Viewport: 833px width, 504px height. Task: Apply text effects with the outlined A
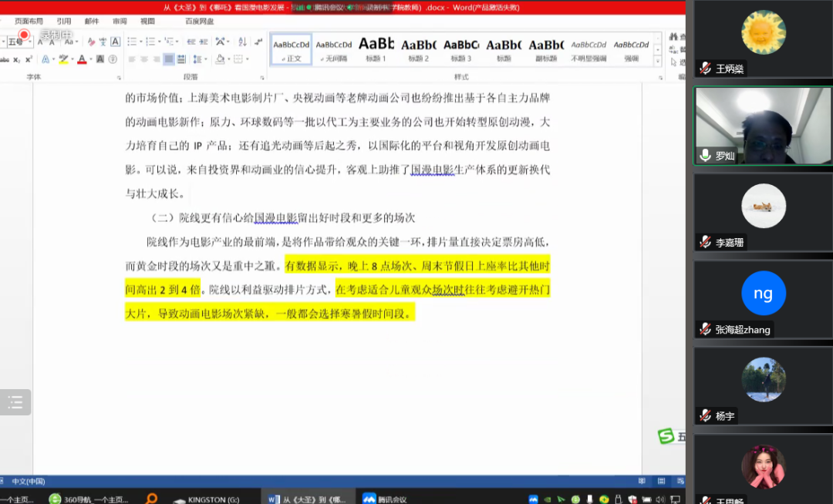click(46, 59)
